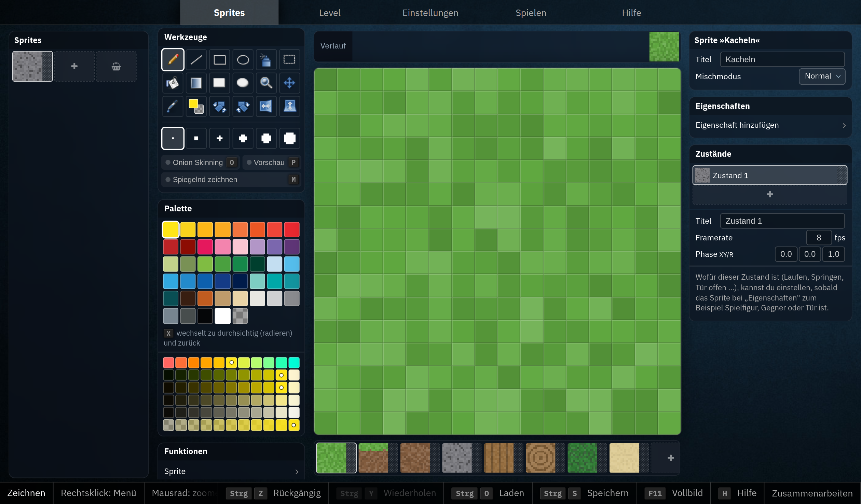Select the spray can tool
This screenshot has height=504, width=861.
coord(266,60)
